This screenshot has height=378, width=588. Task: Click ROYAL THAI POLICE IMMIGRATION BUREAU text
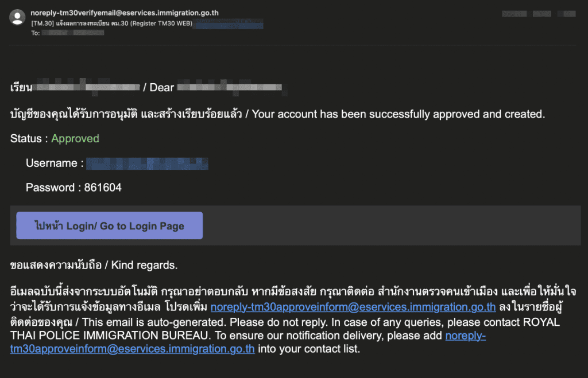click(x=285, y=329)
